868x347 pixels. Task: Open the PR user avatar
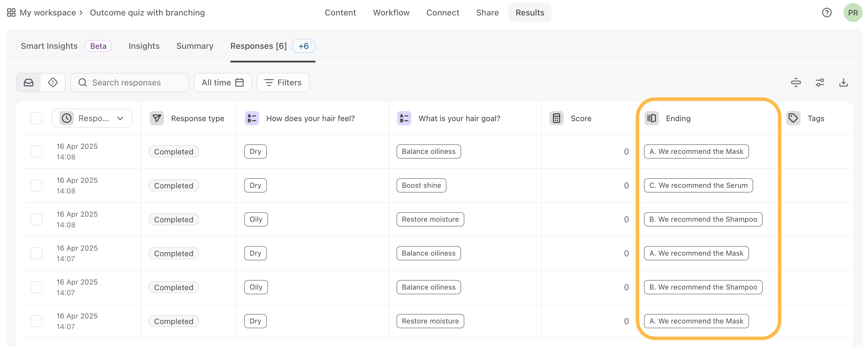[853, 12]
